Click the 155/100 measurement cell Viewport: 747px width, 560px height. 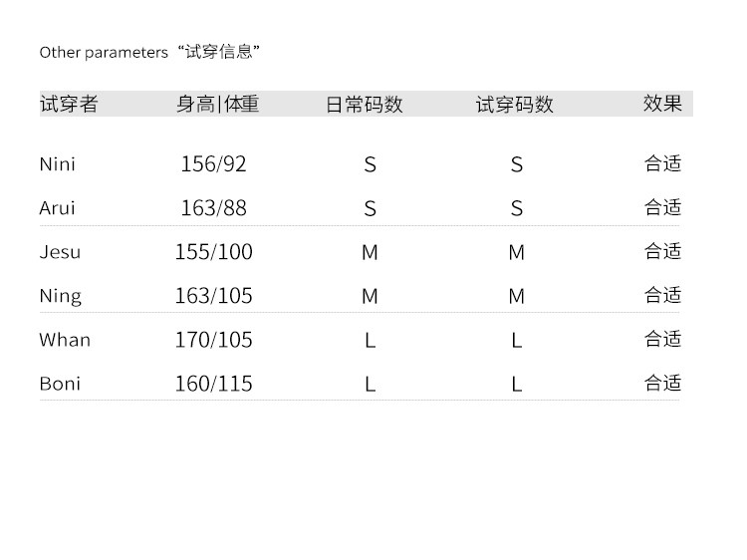(x=213, y=252)
